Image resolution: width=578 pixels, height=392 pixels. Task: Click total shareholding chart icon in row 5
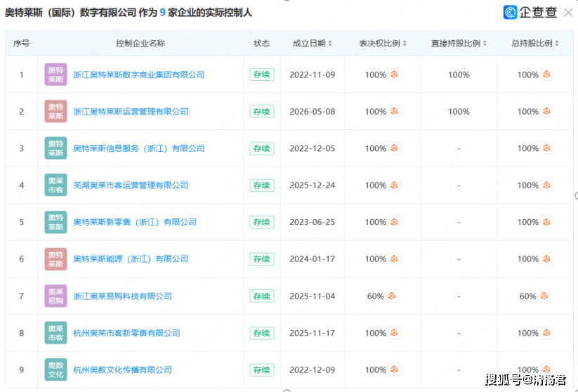point(546,221)
